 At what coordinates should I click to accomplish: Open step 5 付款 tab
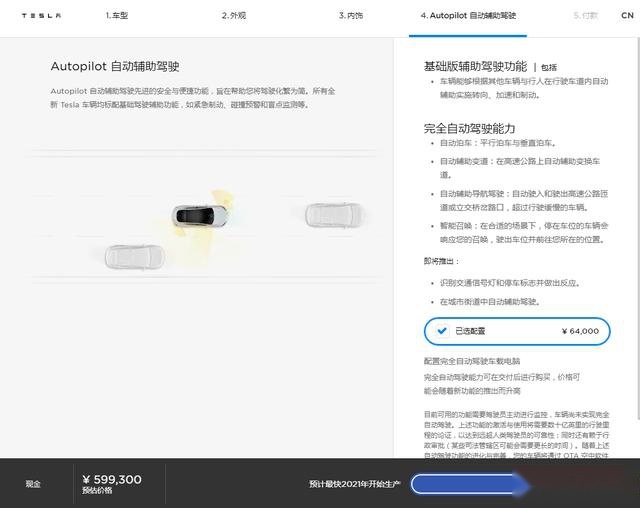click(x=586, y=16)
